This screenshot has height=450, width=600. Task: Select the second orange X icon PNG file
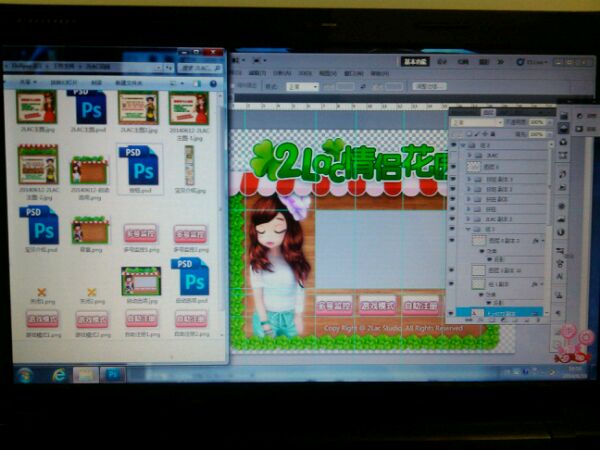point(91,293)
